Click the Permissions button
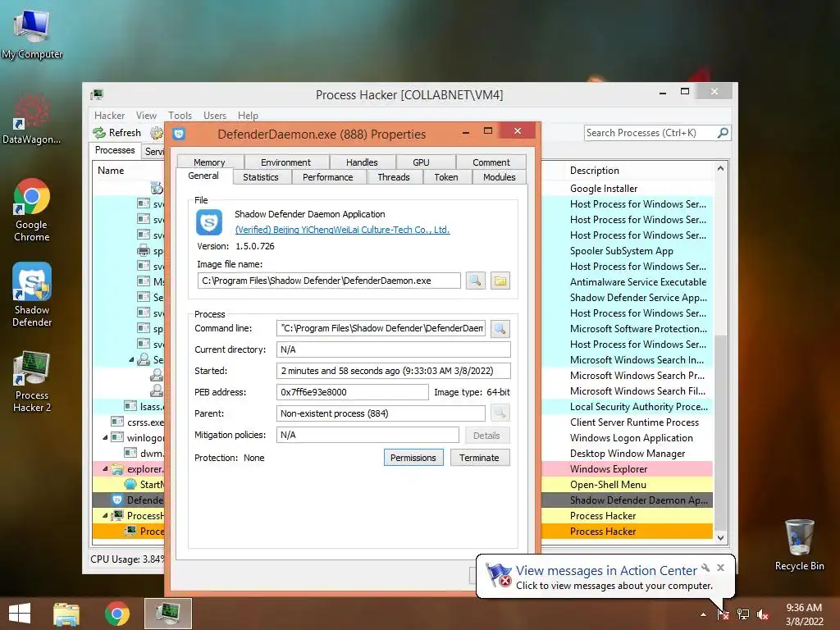The image size is (840, 630). 413,458
